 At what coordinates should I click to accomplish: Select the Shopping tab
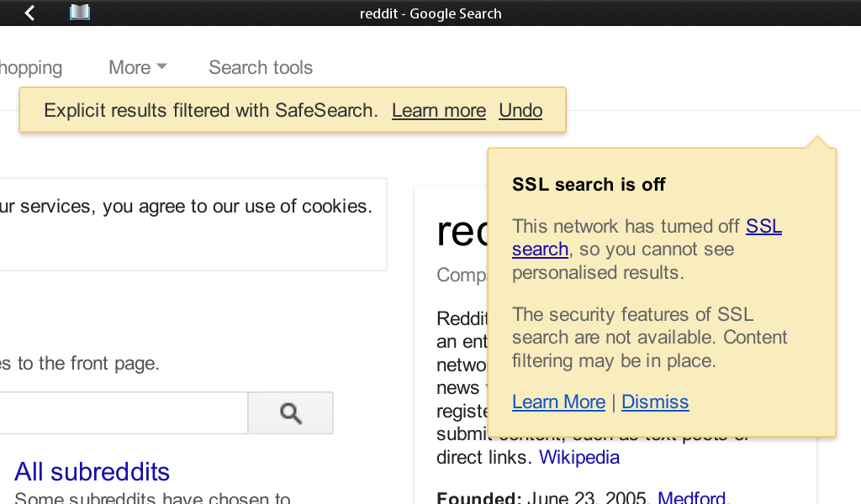click(x=31, y=67)
